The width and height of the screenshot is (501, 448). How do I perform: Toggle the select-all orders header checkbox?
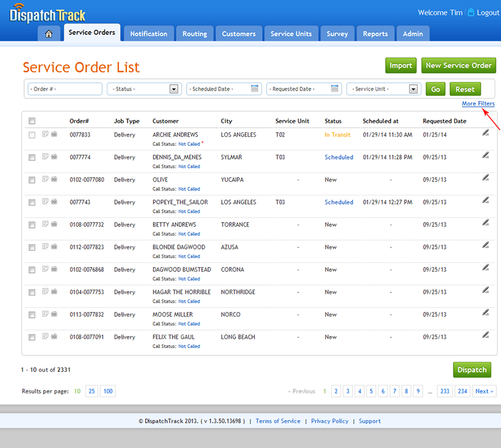(32, 120)
